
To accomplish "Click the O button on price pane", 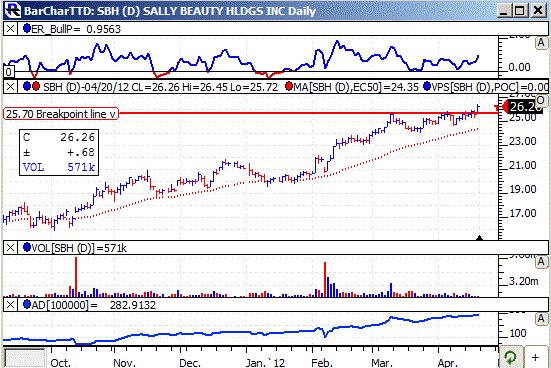I will (x=541, y=101).
